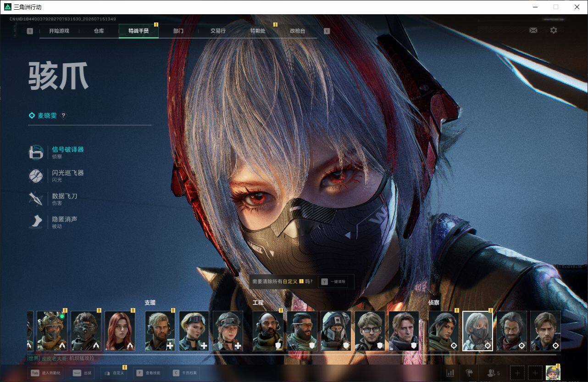The width and height of the screenshot is (588, 382).
Task: Open the player avatar in bottom corner
Action: point(553,373)
